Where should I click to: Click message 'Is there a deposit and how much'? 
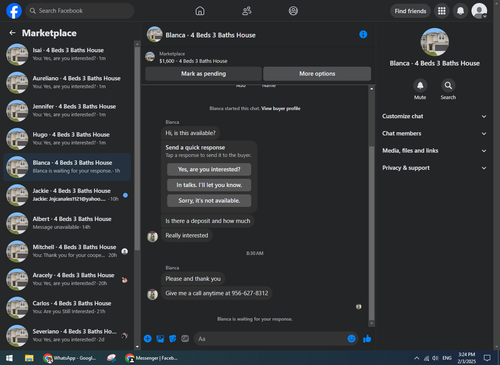(x=208, y=221)
